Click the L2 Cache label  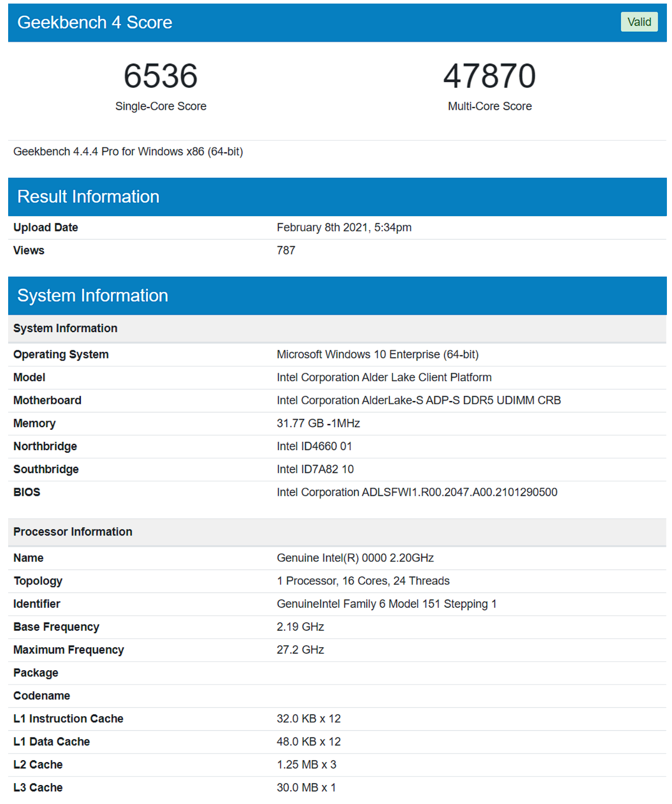[38, 764]
